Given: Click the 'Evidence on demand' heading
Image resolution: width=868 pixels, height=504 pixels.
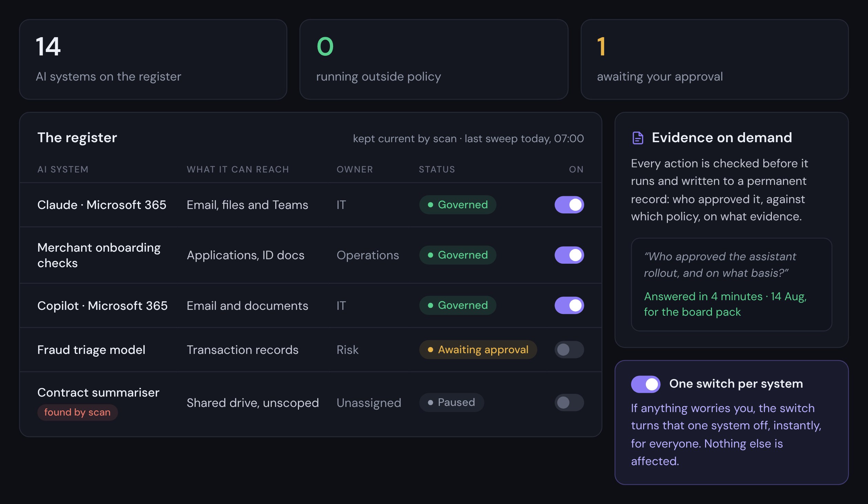Looking at the screenshot, I should 722,138.
